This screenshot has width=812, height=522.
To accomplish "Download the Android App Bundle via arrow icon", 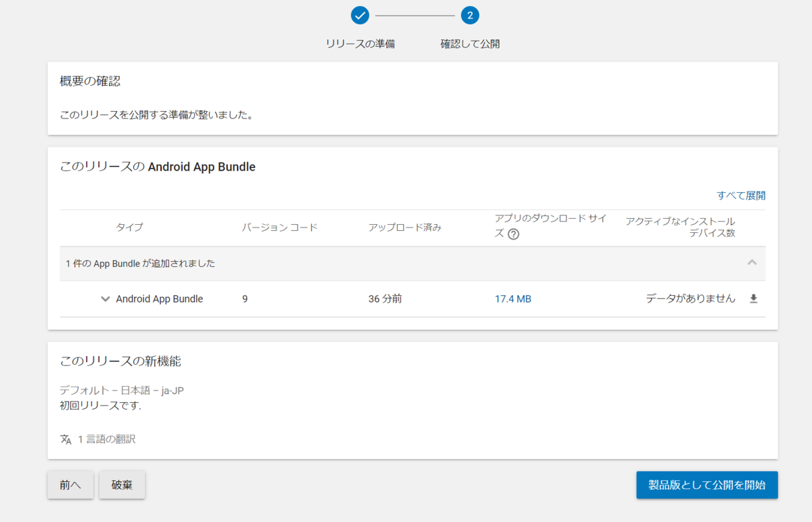I will [x=754, y=299].
